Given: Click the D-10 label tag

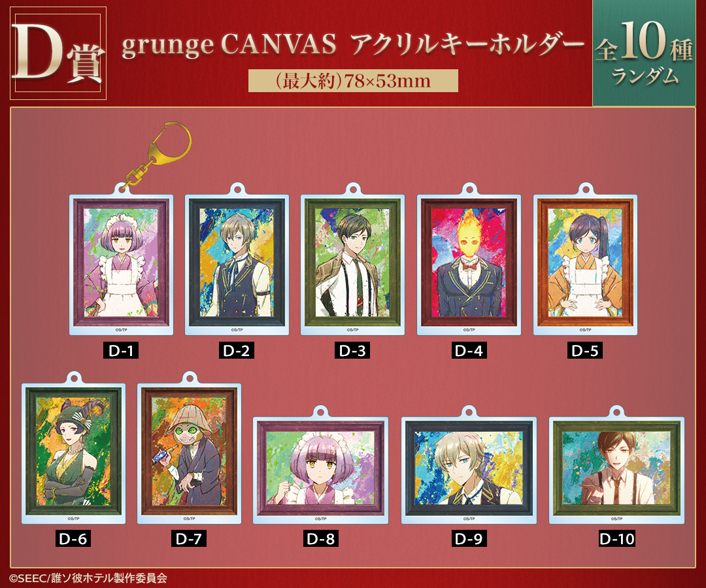Looking at the screenshot, I should [617, 538].
